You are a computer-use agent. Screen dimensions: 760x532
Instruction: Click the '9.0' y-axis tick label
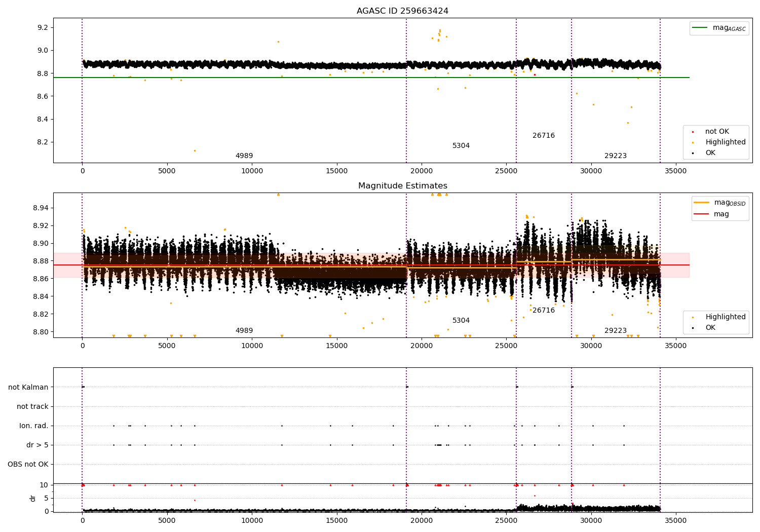(43, 50)
